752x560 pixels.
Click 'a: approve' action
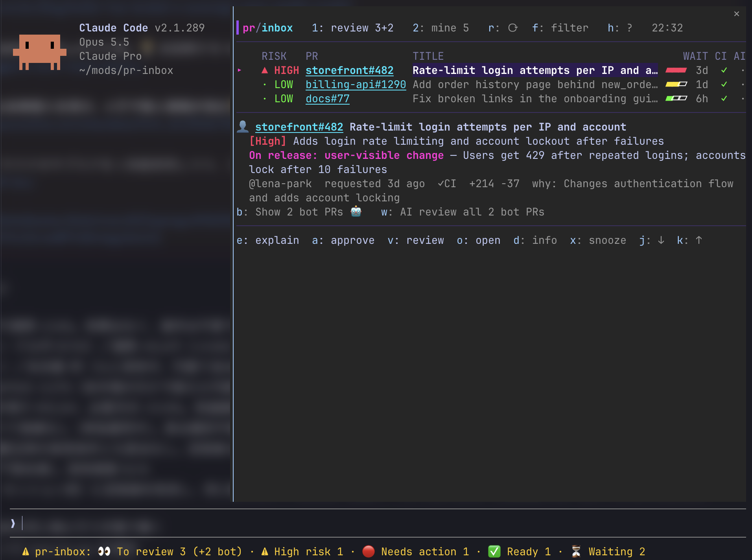click(x=343, y=240)
